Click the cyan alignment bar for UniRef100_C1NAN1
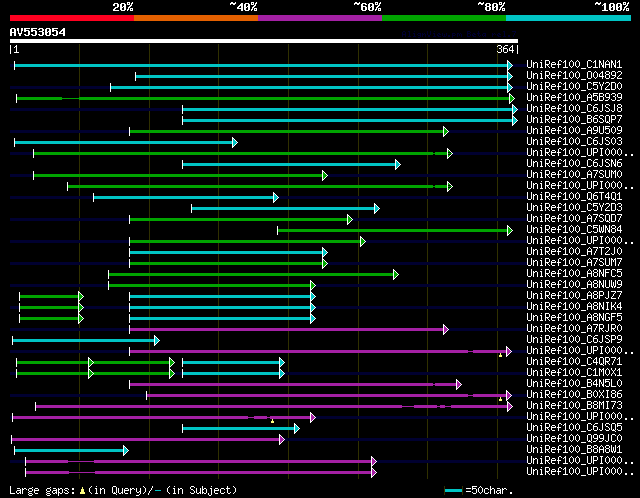Viewport: 640px width, 498px height. pyautogui.click(x=263, y=65)
